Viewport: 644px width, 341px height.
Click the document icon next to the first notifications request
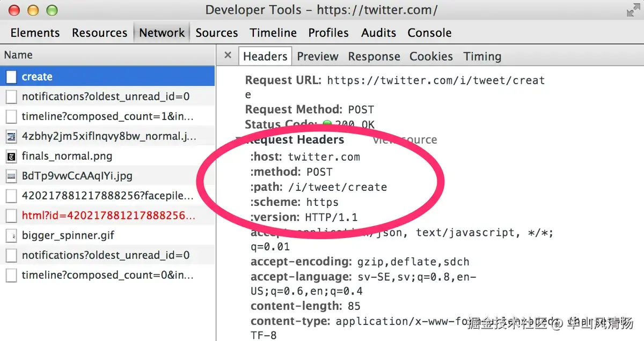pos(12,97)
